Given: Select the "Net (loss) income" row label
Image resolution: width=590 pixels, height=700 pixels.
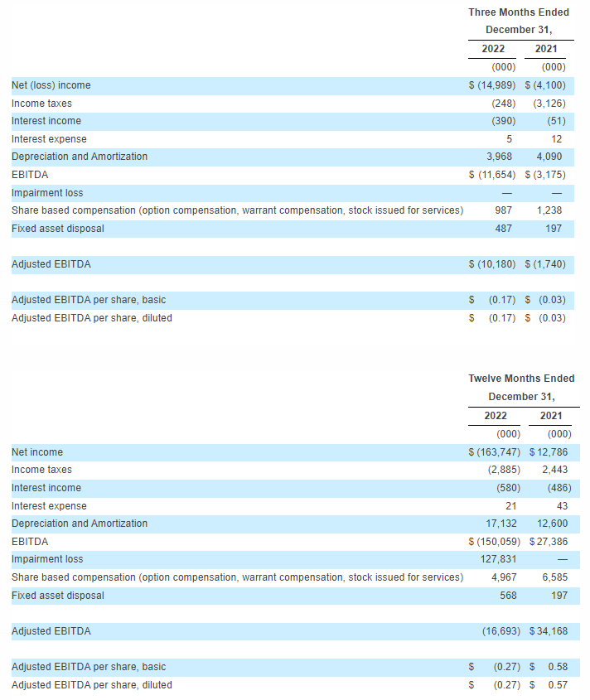Looking at the screenshot, I should coord(51,85).
